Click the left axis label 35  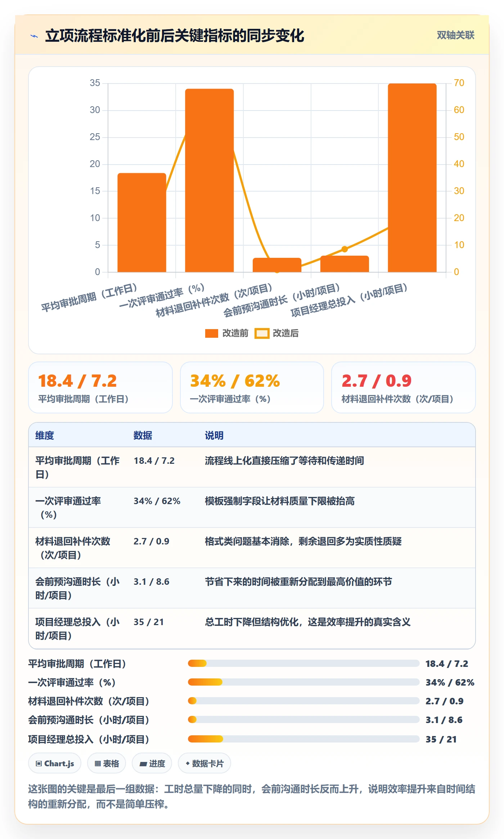[95, 83]
